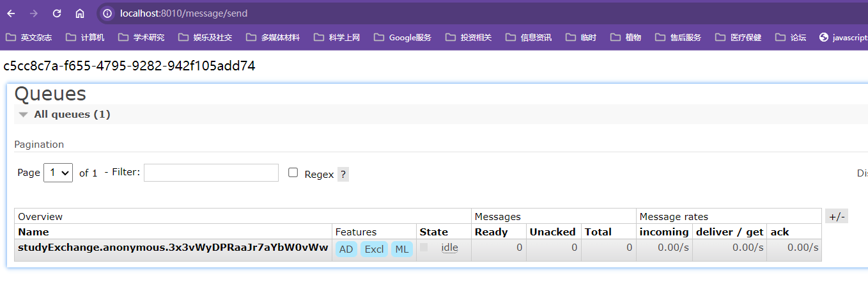
Task: Go to browser home page icon
Action: pos(80,13)
